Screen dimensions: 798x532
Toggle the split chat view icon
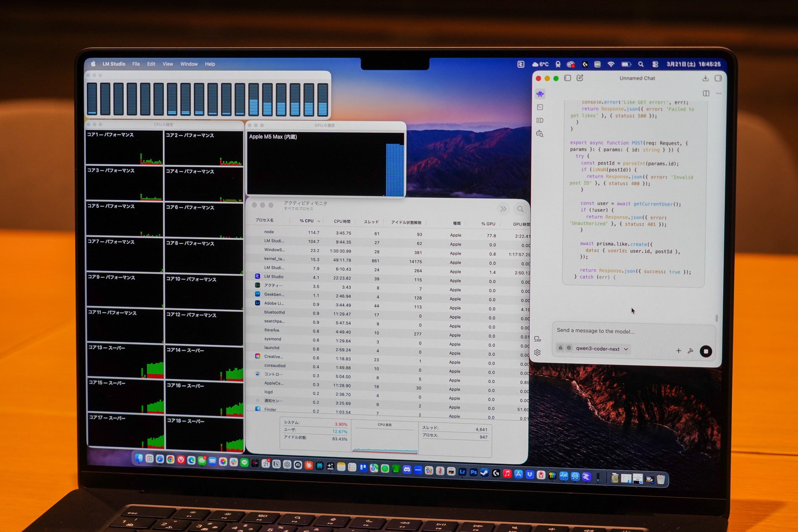[706, 94]
